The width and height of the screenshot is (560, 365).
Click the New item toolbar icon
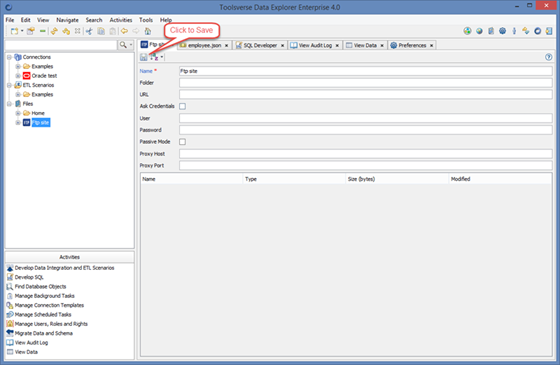pos(14,31)
